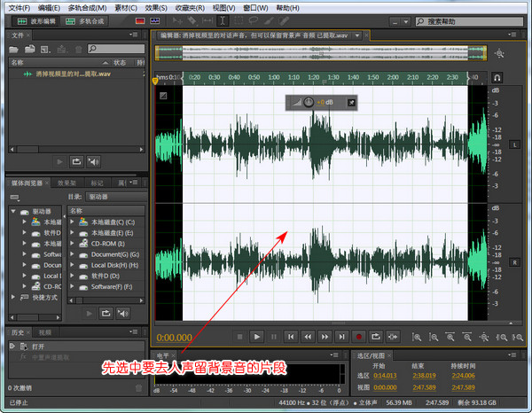The image size is (532, 413).
Task: Click the Rewind button
Action: click(308, 337)
